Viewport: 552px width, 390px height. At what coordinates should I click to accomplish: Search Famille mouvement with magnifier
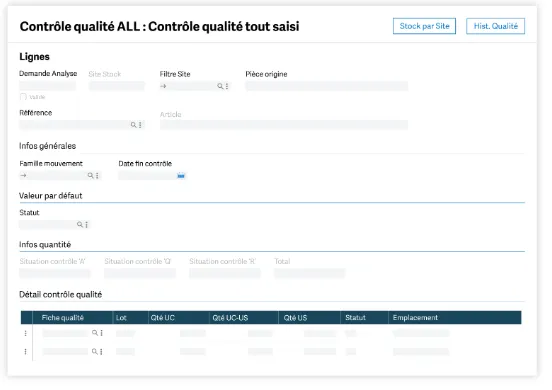(x=90, y=175)
